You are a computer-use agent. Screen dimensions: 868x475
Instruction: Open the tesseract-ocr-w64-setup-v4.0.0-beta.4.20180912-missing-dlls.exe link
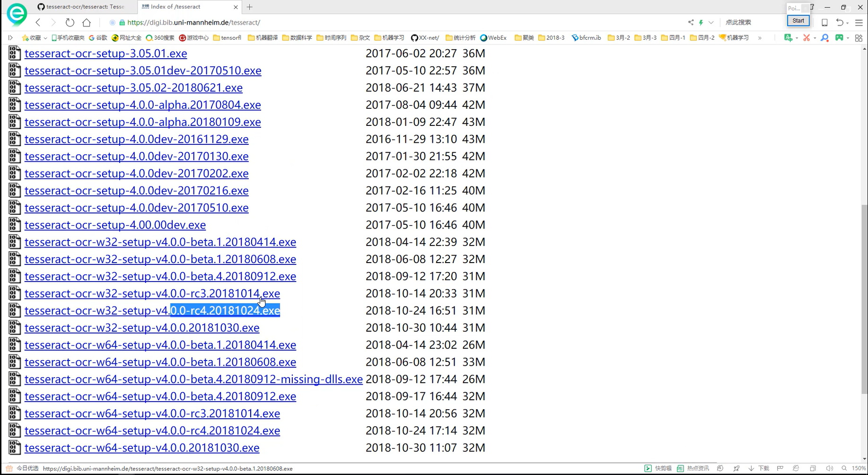tap(193, 379)
